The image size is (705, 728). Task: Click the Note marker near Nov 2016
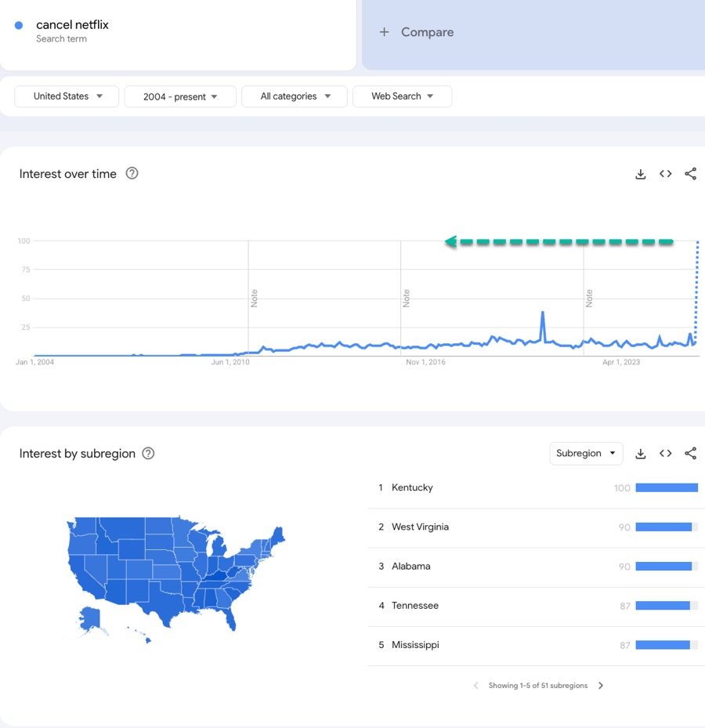click(407, 298)
